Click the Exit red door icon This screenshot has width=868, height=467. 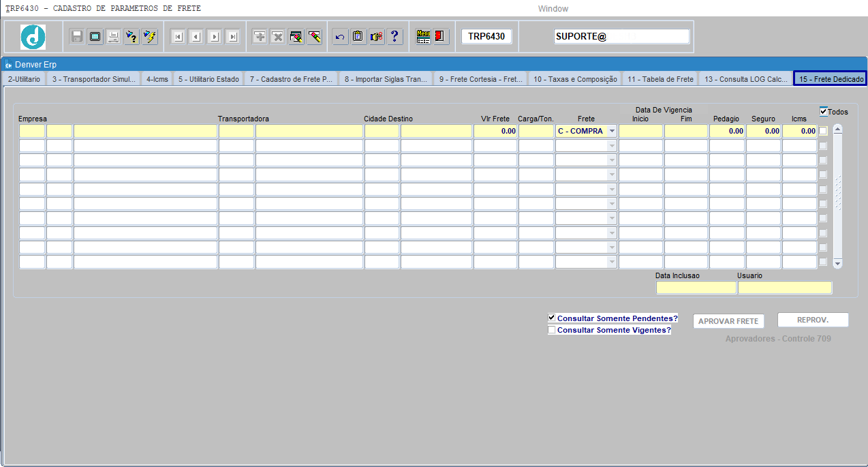(441, 37)
